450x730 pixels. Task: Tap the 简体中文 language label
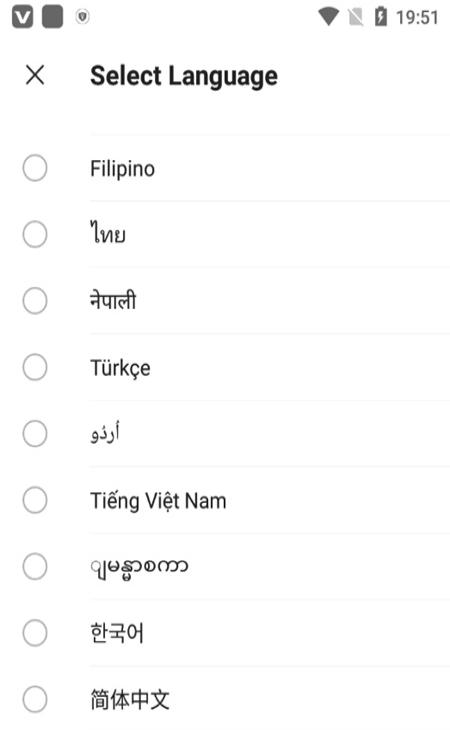coord(130,699)
